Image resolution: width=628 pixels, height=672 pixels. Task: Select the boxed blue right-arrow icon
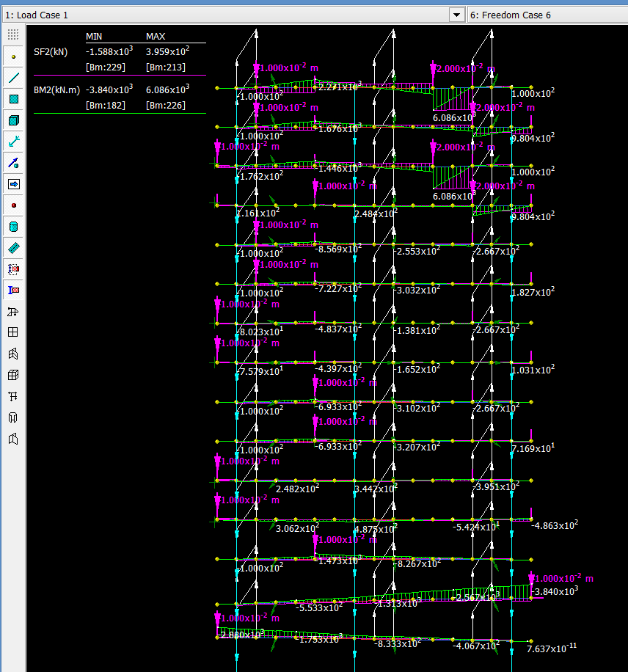(x=13, y=183)
